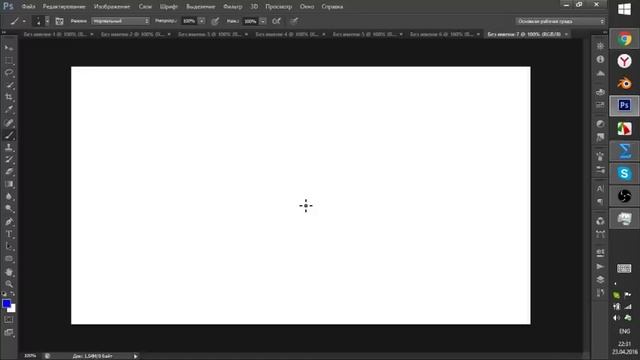The width and height of the screenshot is (640, 360).
Task: Select the Healing Brush tool
Action: [9, 122]
